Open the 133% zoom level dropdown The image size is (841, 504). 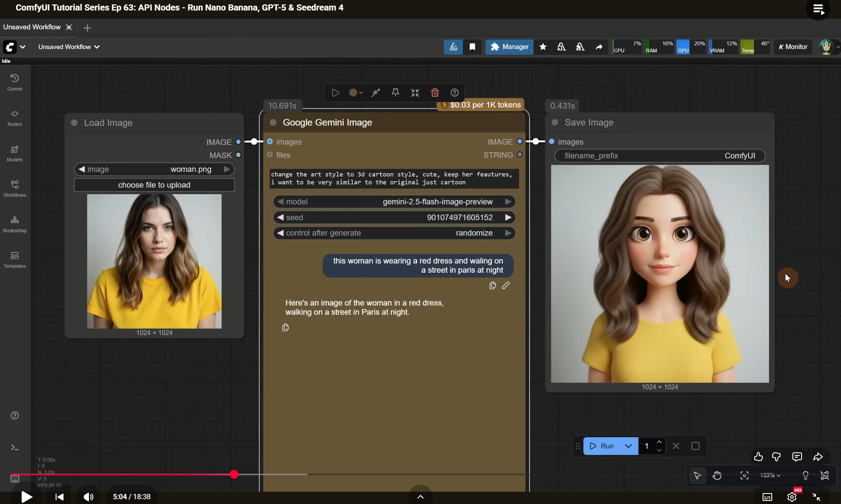click(x=770, y=476)
